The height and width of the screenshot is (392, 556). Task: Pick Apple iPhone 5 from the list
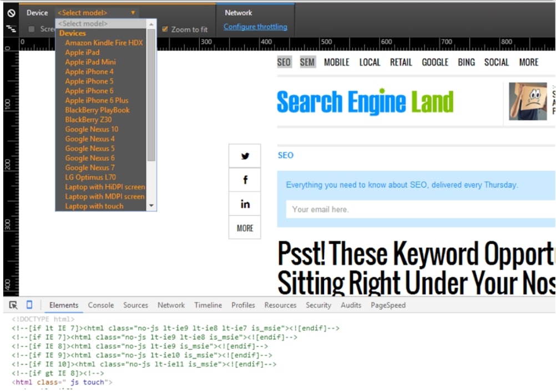(89, 81)
